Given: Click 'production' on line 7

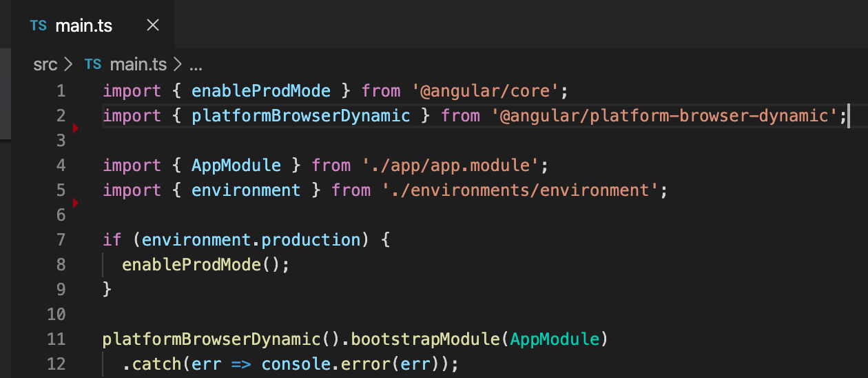Looking at the screenshot, I should click(x=311, y=240).
